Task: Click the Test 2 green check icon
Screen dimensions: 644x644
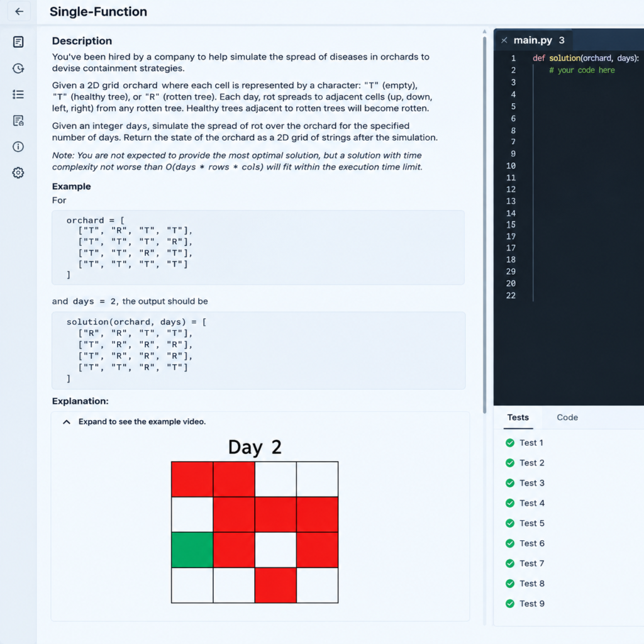Action: pos(510,463)
